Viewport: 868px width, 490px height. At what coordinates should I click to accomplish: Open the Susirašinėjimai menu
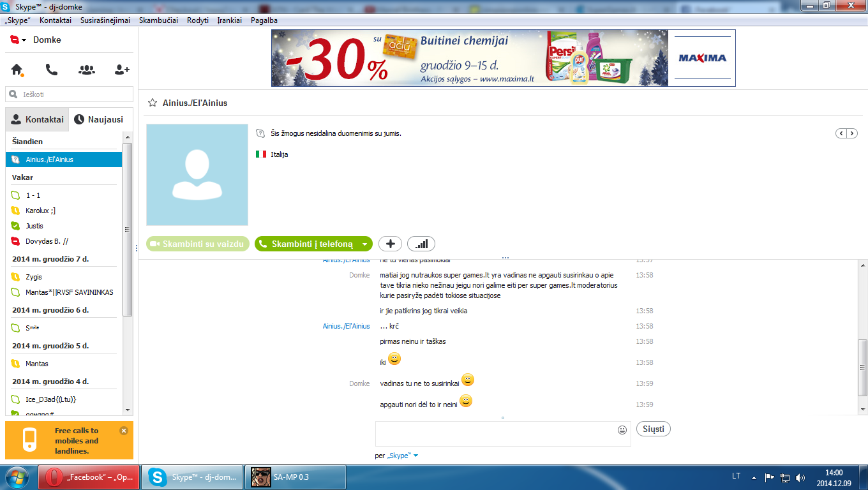105,20
